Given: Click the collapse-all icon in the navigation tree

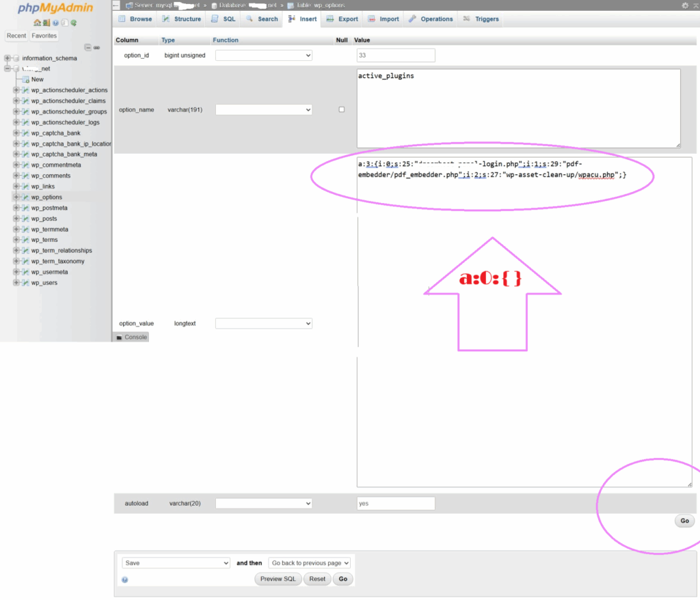Looking at the screenshot, I should pos(88,47).
